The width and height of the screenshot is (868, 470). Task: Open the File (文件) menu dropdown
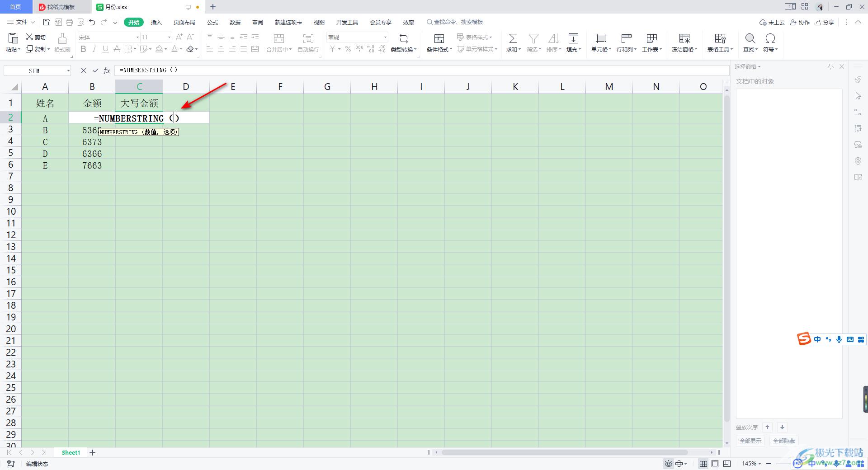(x=21, y=22)
